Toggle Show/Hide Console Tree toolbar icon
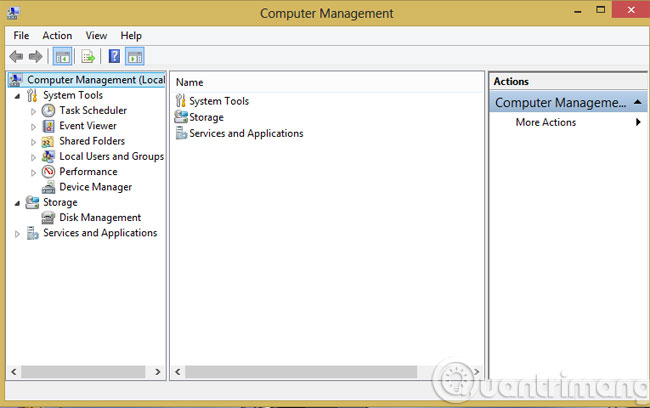Screen dimensions: 650x408 coord(62,56)
